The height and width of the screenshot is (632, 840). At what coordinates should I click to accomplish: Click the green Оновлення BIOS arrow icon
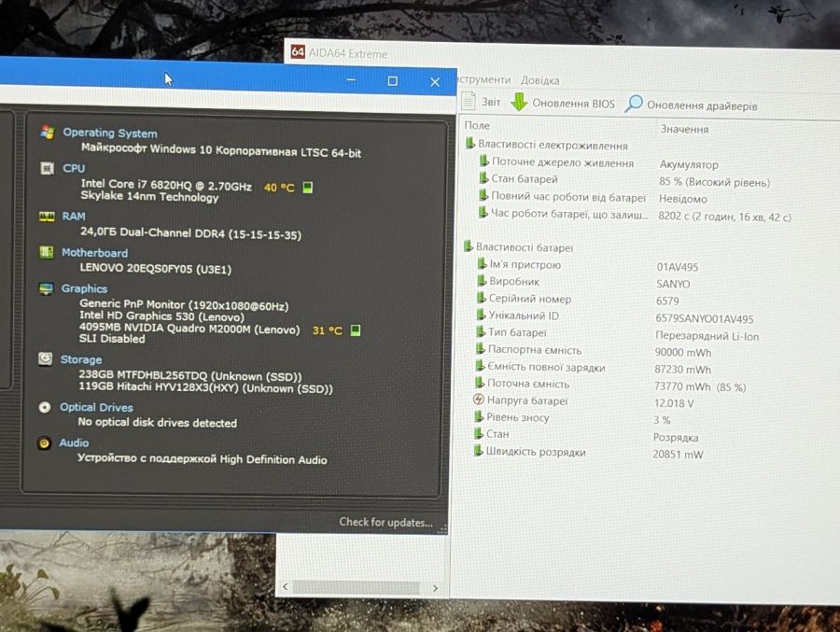pos(519,102)
